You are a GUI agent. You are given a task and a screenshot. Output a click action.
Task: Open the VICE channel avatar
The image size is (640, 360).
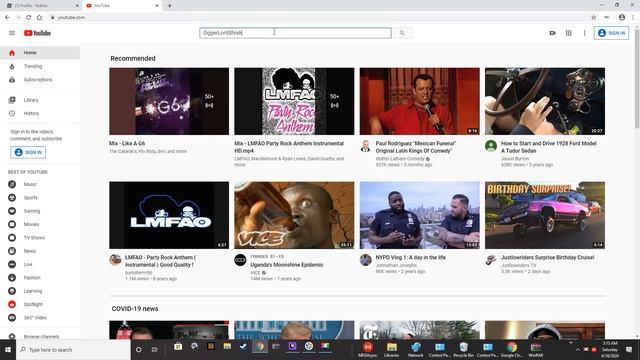click(x=240, y=260)
